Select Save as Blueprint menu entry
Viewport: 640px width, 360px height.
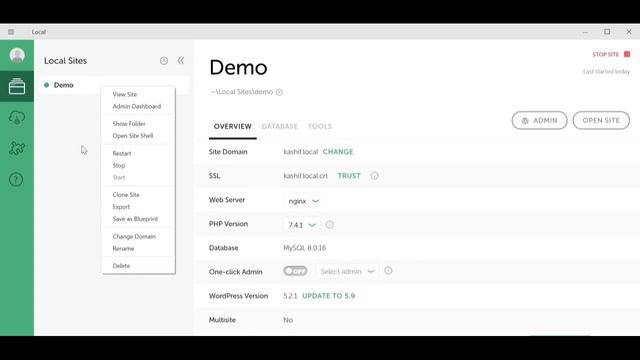point(135,219)
